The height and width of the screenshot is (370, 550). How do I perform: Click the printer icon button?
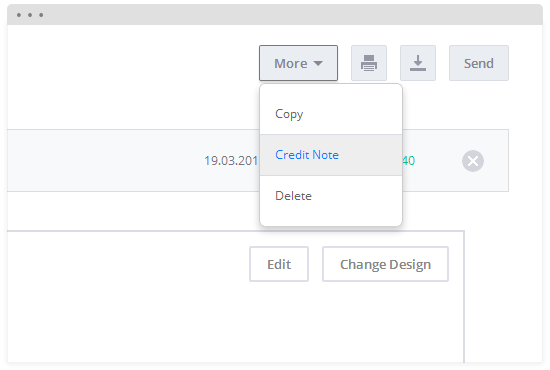369,63
